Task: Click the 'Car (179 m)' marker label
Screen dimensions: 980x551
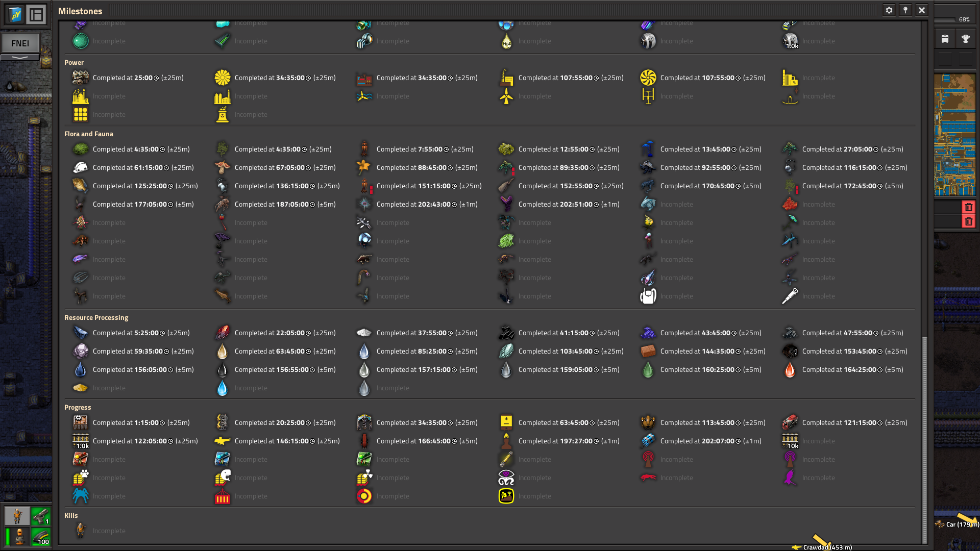Action: tap(962, 524)
